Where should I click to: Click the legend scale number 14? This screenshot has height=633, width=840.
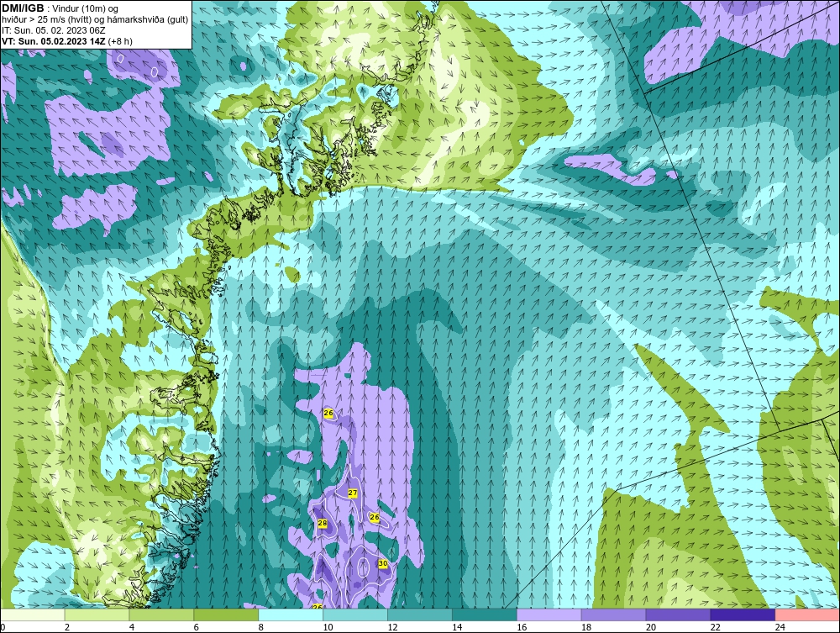pos(457,628)
